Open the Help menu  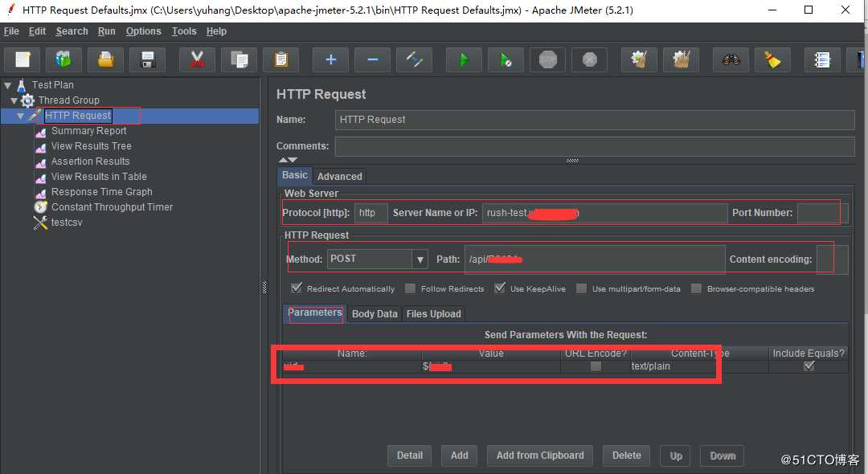[216, 31]
